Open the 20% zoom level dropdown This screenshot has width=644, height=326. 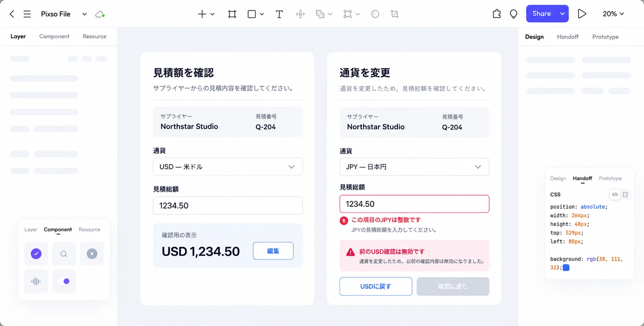[x=613, y=14]
